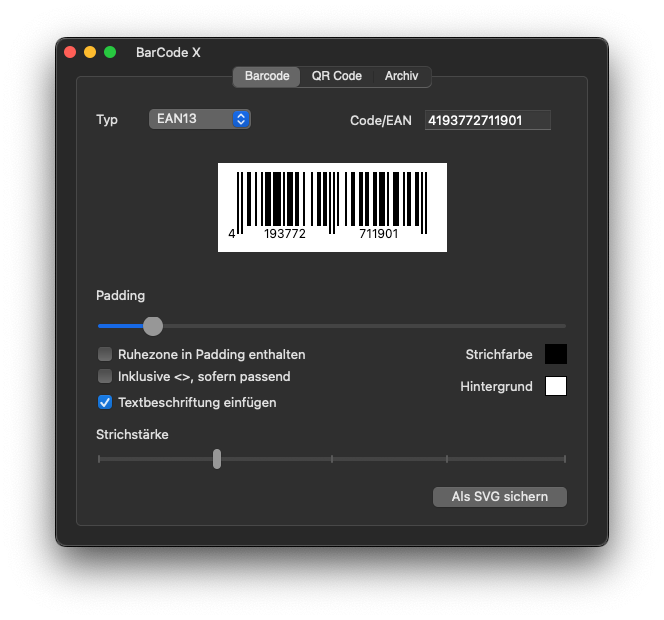Switch to the QR Code tab

(337, 76)
